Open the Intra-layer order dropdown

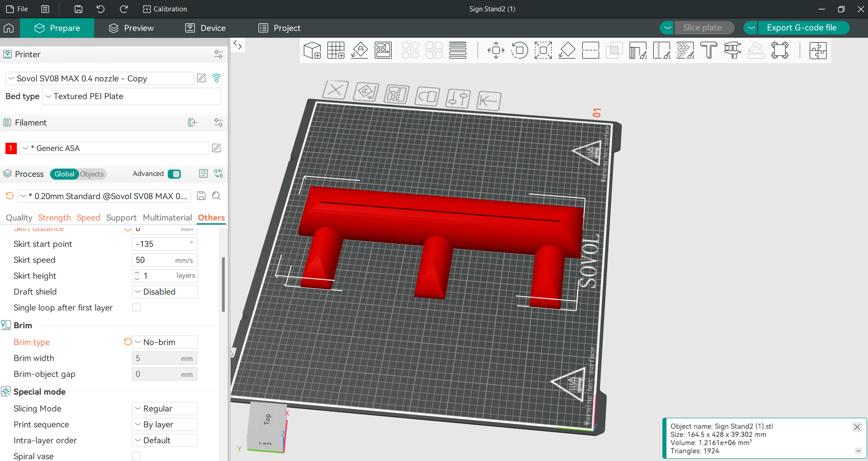coord(165,440)
